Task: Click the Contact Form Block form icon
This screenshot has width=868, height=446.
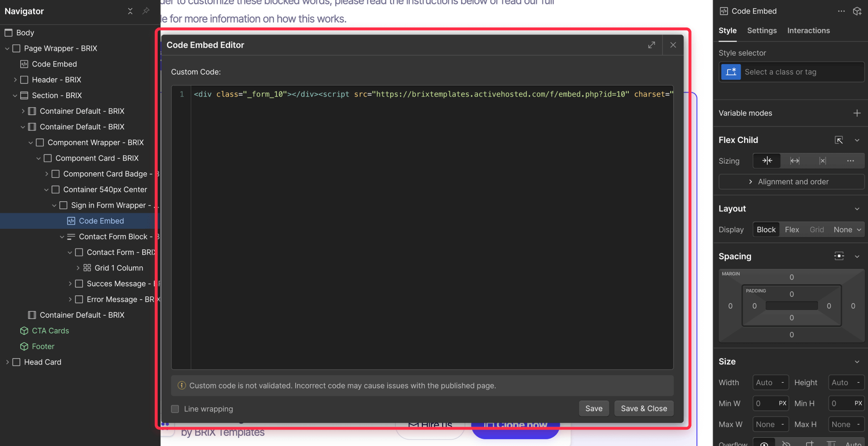Action: coord(71,237)
